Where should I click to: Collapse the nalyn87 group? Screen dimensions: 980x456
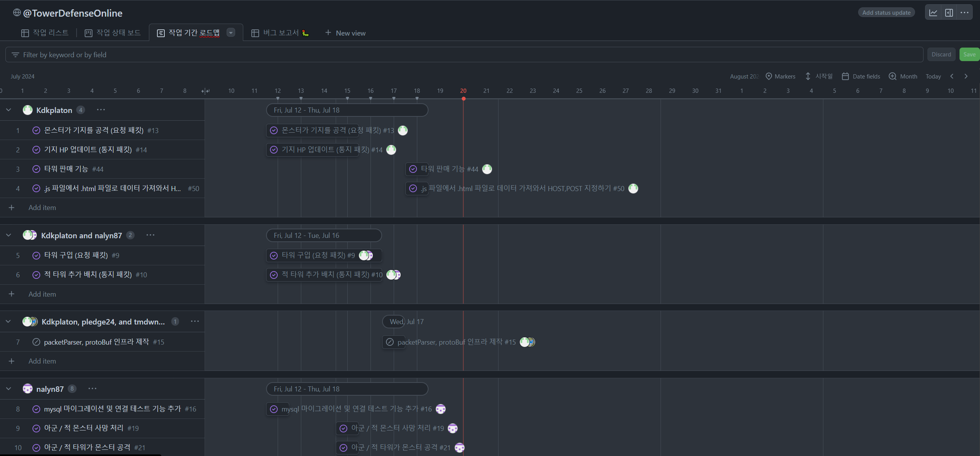pyautogui.click(x=9, y=389)
